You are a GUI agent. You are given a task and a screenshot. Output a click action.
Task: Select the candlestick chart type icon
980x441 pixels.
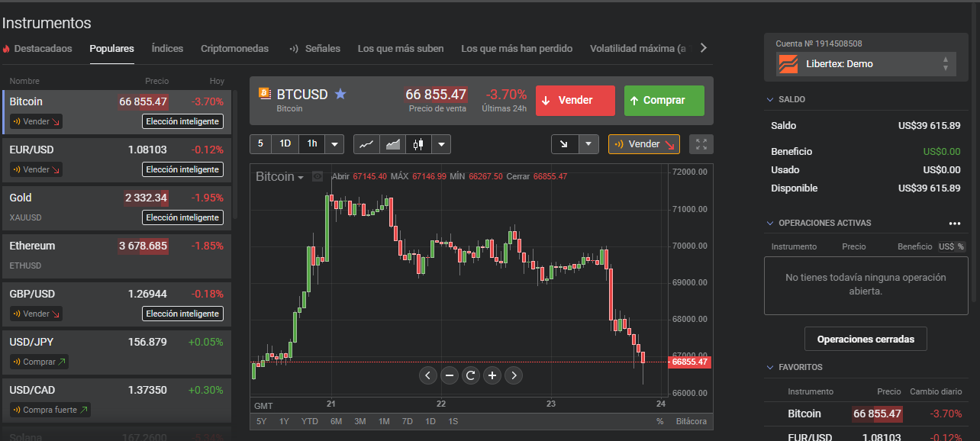(x=417, y=144)
